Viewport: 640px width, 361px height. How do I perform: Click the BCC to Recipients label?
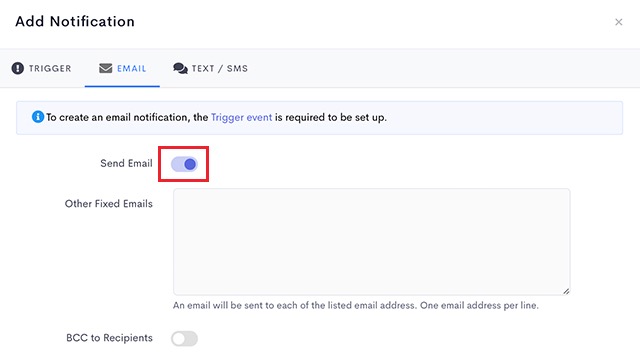click(x=109, y=338)
